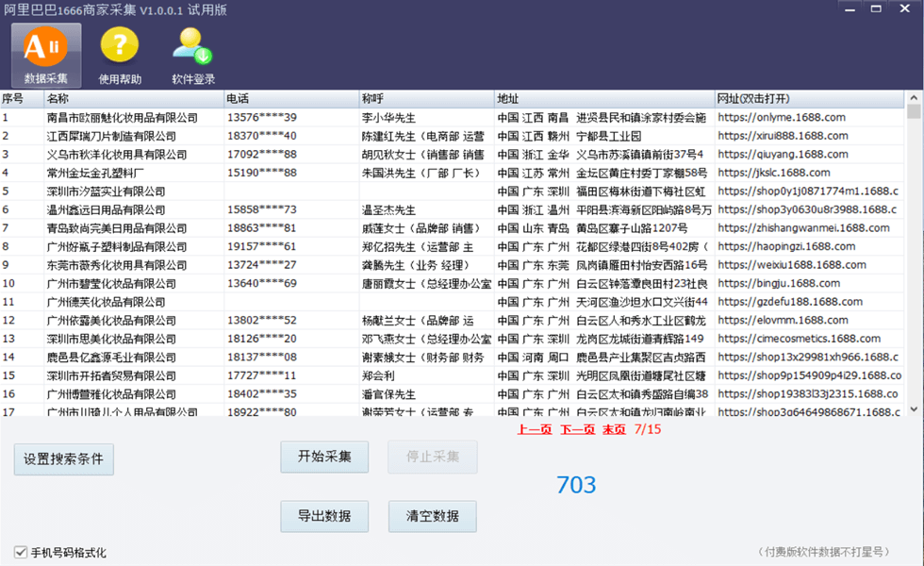Viewport: 924px width, 566px height.
Task: Click the table scrollbar up arrow
Action: pos(914,98)
